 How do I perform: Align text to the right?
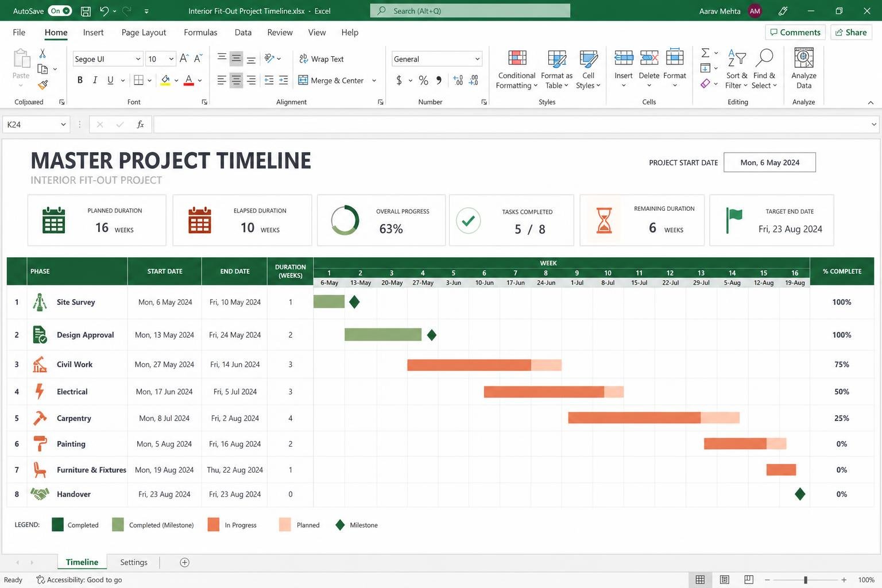click(x=251, y=80)
